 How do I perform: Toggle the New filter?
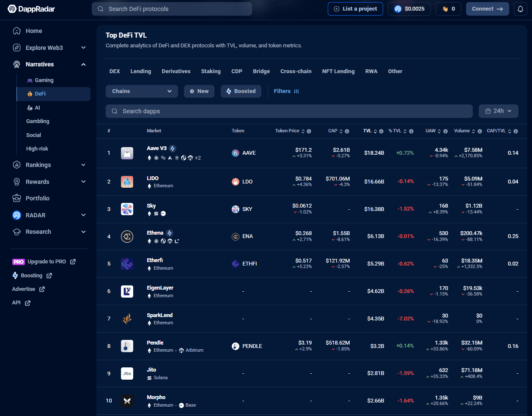click(199, 91)
